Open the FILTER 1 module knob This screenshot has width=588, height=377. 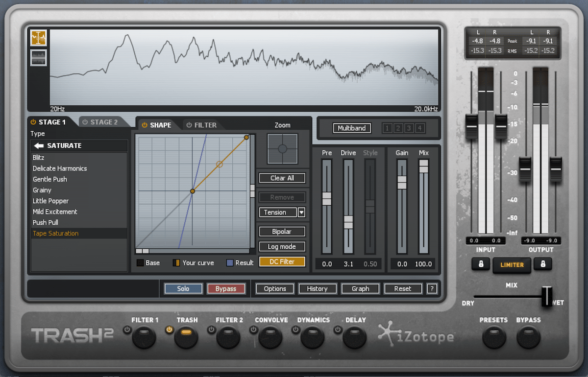[144, 337]
